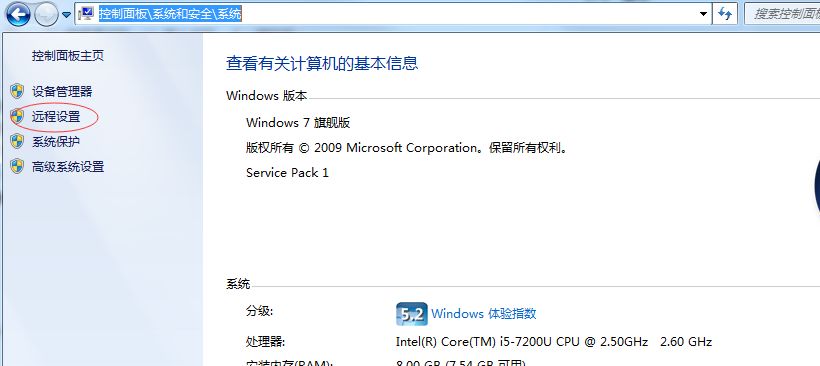Click the greyed-out forward arrow button
Image resolution: width=820 pixels, height=366 pixels.
tap(46, 14)
